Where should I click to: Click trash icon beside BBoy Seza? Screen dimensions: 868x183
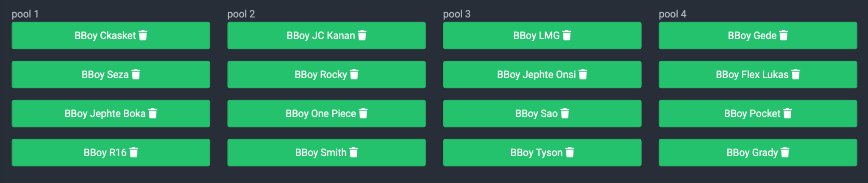[x=136, y=74]
